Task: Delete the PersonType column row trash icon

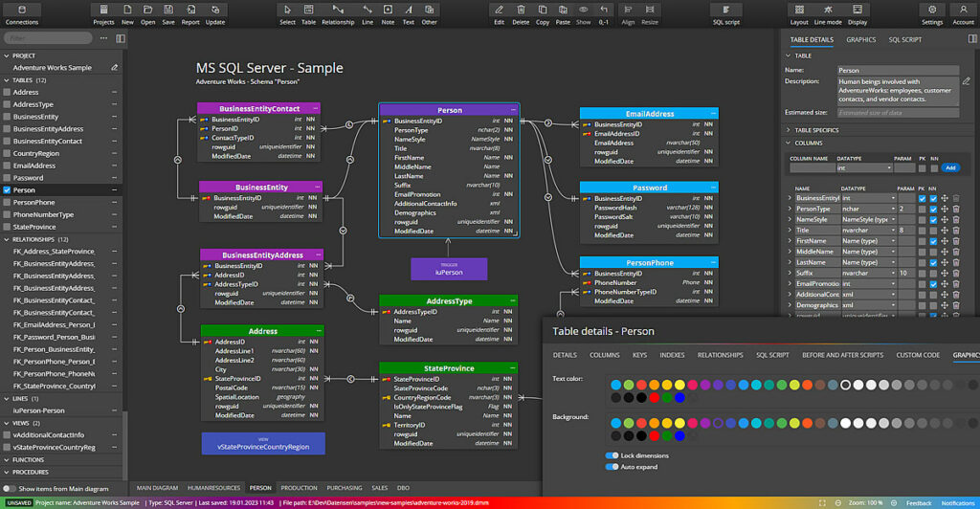Action: (x=956, y=210)
